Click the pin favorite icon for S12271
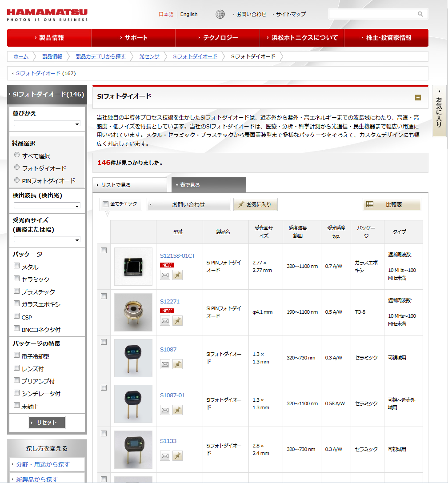This screenshot has height=483, width=448. pyautogui.click(x=177, y=321)
